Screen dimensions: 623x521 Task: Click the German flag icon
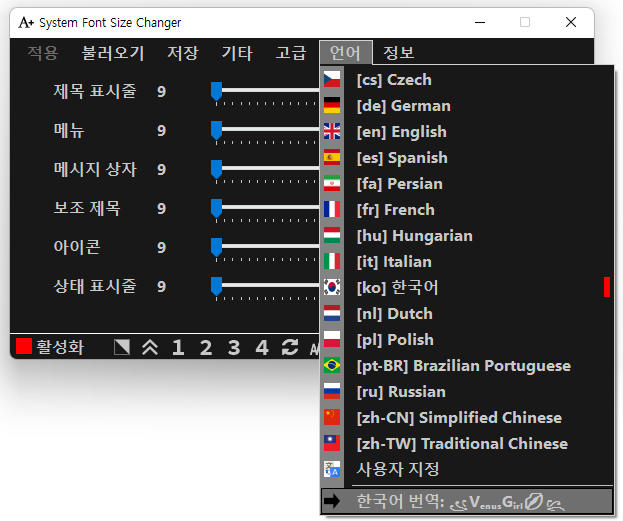[x=332, y=105]
